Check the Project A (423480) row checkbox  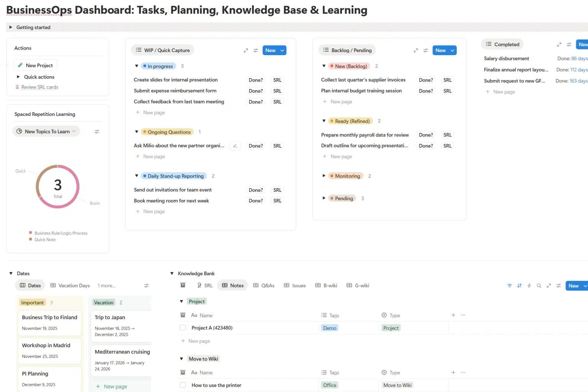[183, 328]
